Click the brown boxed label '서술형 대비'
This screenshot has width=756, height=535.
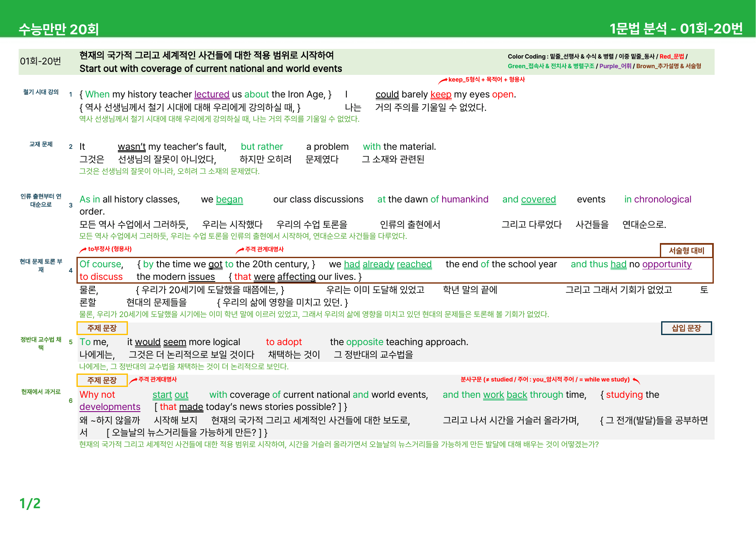coord(687,251)
